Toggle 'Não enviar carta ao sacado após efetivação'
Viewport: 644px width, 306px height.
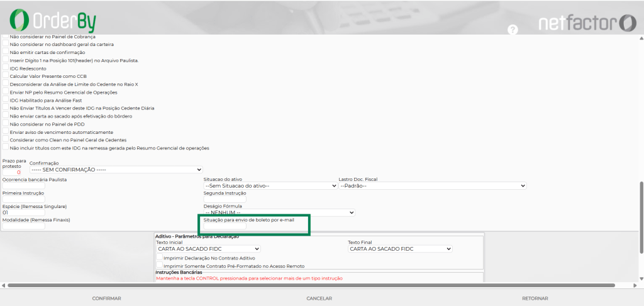[x=5, y=116]
